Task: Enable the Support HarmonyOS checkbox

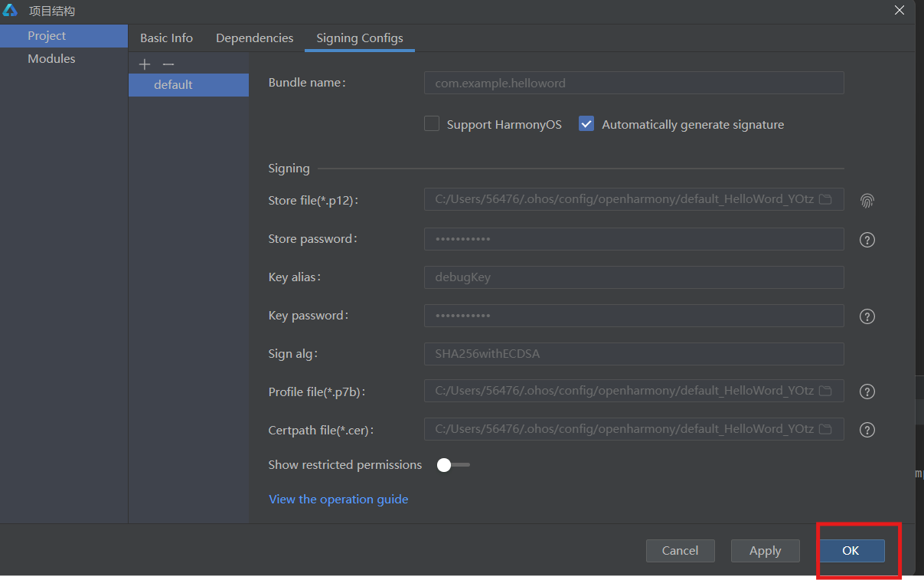Action: [x=432, y=124]
